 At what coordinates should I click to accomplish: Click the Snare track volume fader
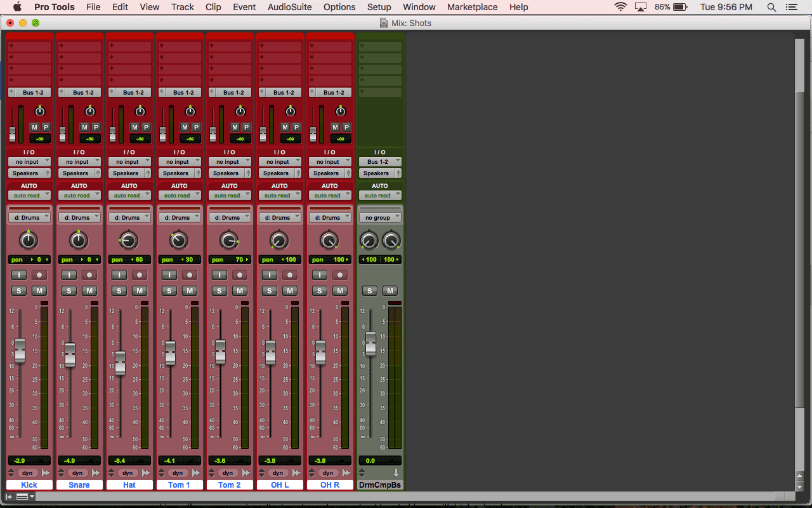(70, 354)
